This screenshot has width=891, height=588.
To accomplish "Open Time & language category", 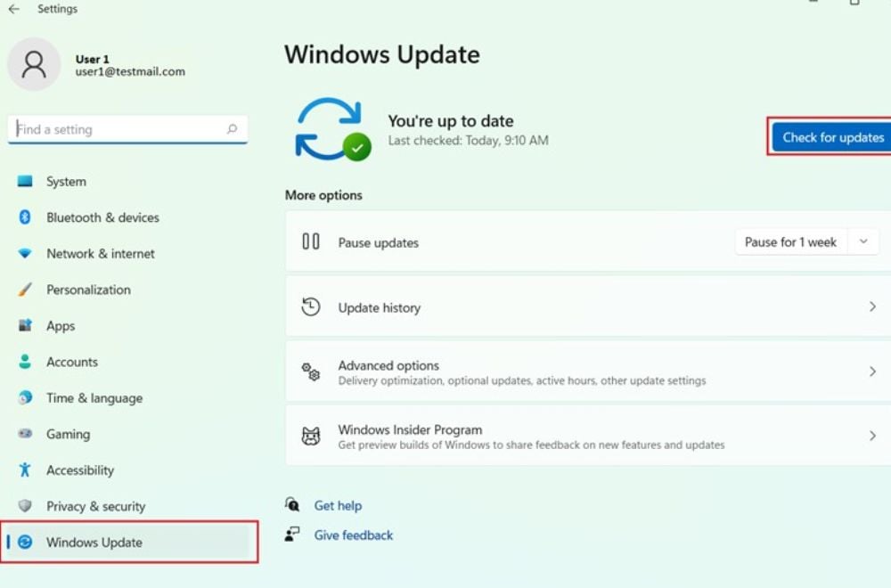I will [x=128, y=397].
